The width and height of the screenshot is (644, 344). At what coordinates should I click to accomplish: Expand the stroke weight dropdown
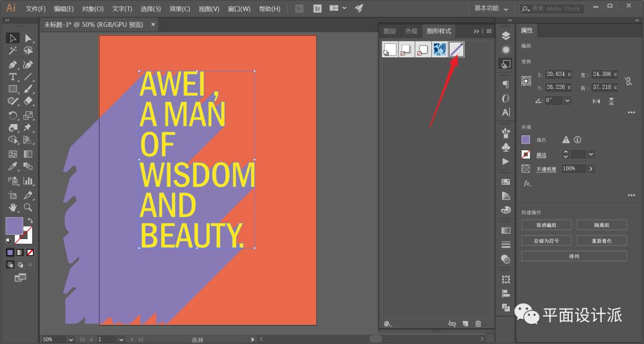[591, 154]
